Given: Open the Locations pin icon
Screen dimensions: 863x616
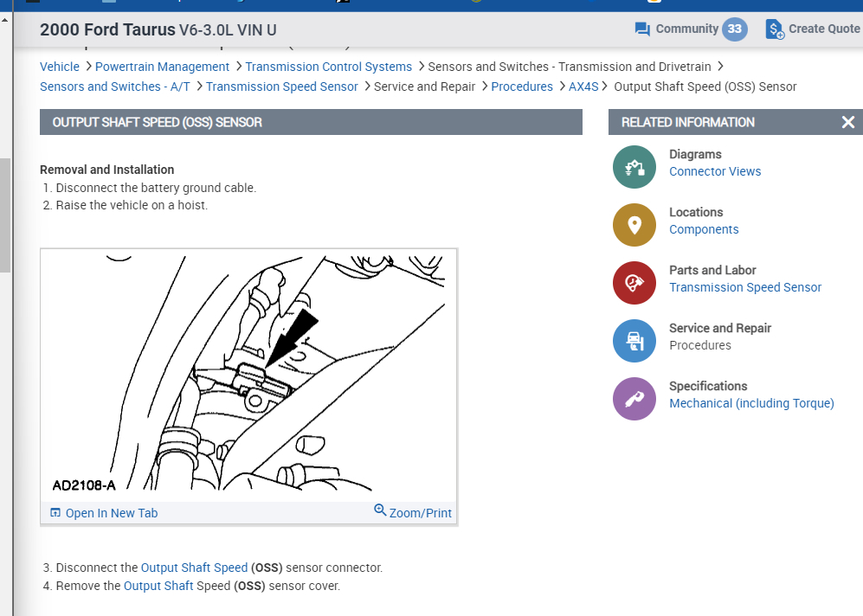Looking at the screenshot, I should [634, 225].
